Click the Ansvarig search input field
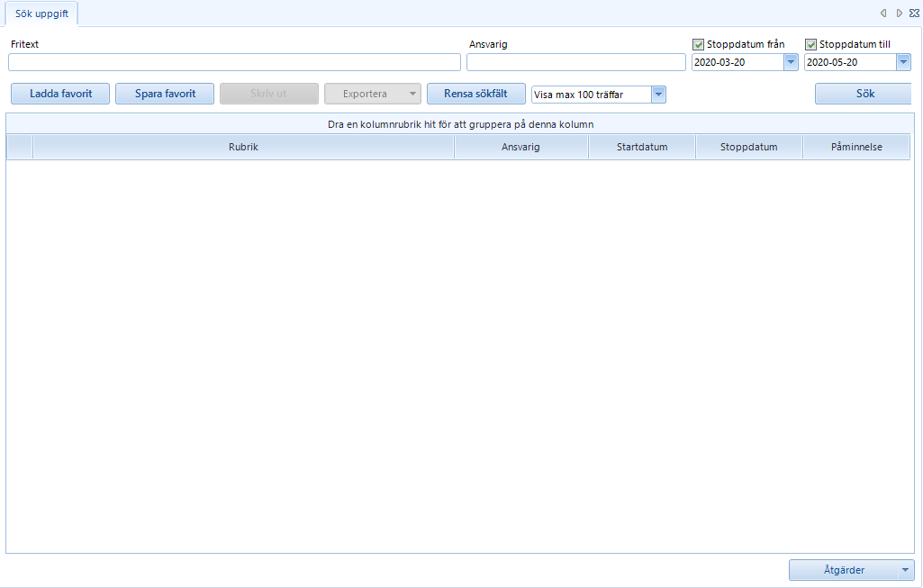Image resolution: width=923 pixels, height=588 pixels. pyautogui.click(x=575, y=62)
